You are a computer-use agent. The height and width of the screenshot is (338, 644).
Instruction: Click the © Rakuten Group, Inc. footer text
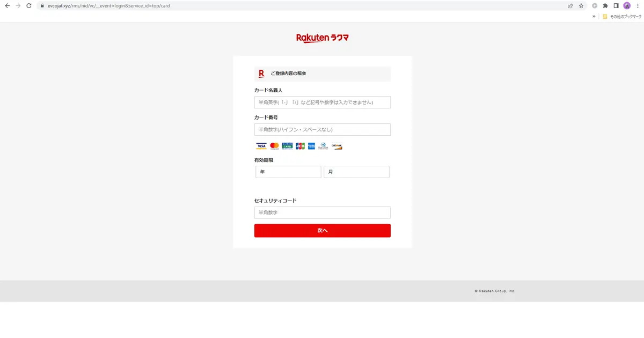[x=495, y=291]
